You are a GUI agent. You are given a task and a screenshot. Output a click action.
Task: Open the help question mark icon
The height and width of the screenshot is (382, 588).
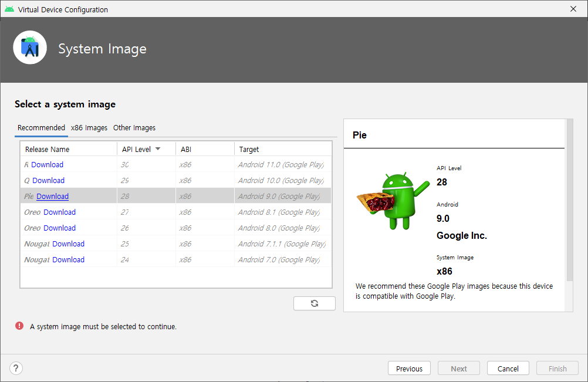pyautogui.click(x=16, y=368)
